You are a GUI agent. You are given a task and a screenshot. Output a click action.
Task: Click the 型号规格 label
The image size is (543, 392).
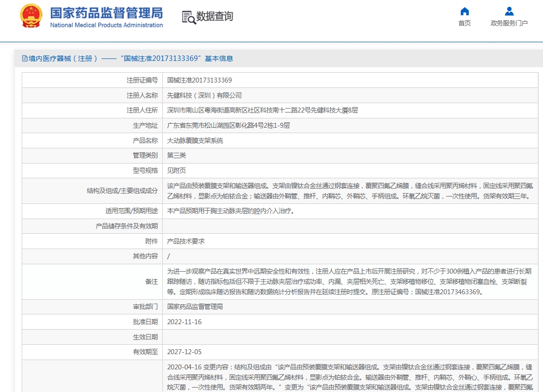click(145, 170)
